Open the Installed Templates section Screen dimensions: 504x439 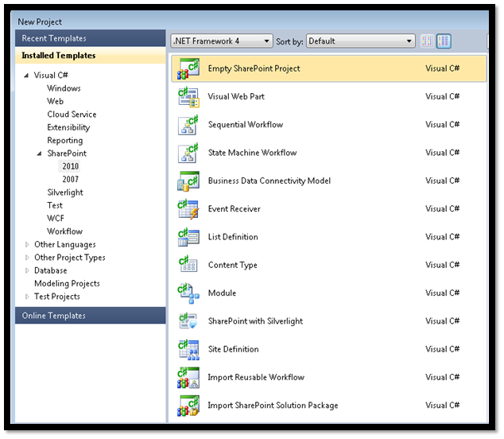click(91, 56)
